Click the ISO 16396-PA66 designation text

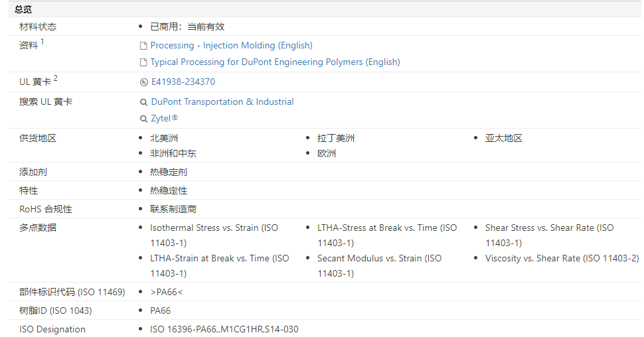(x=224, y=329)
